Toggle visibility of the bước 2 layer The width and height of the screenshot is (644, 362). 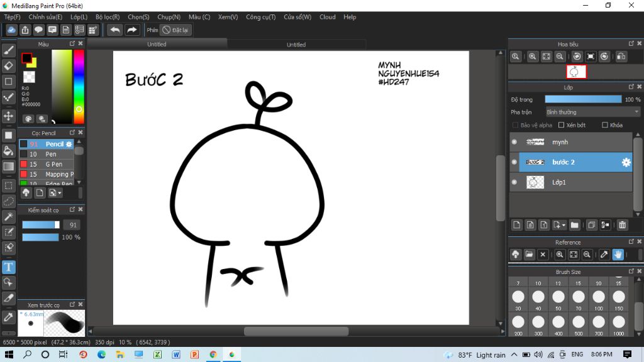tap(514, 162)
